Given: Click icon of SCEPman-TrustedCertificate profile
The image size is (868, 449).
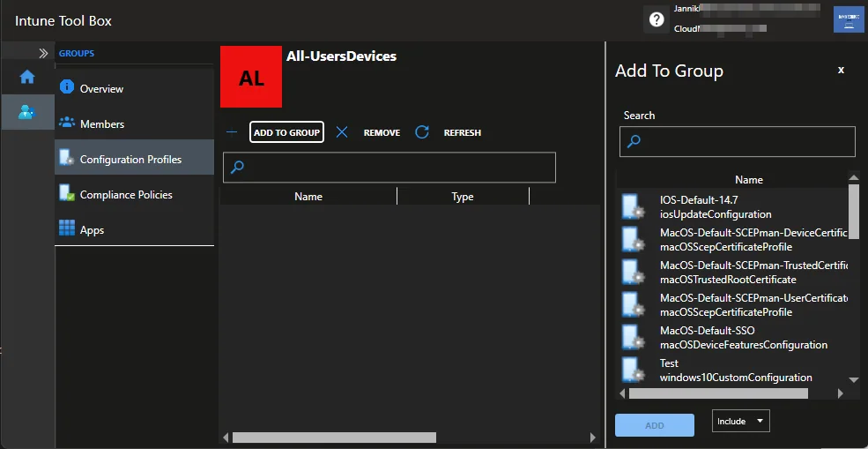Looking at the screenshot, I should tap(634, 273).
